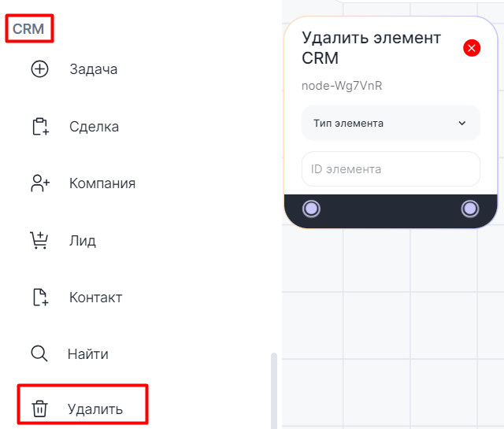This screenshot has height=429, width=504.
Task: Select the Сделка menu item
Action: (x=94, y=127)
